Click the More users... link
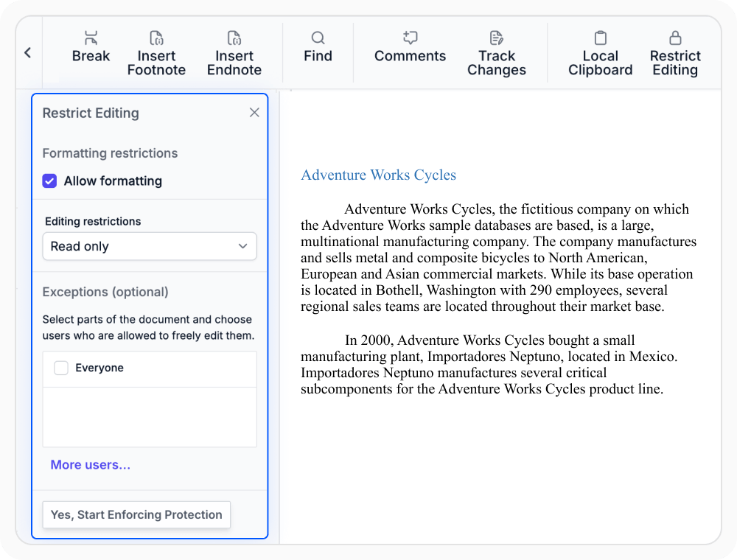The width and height of the screenshot is (737, 560). (90, 465)
